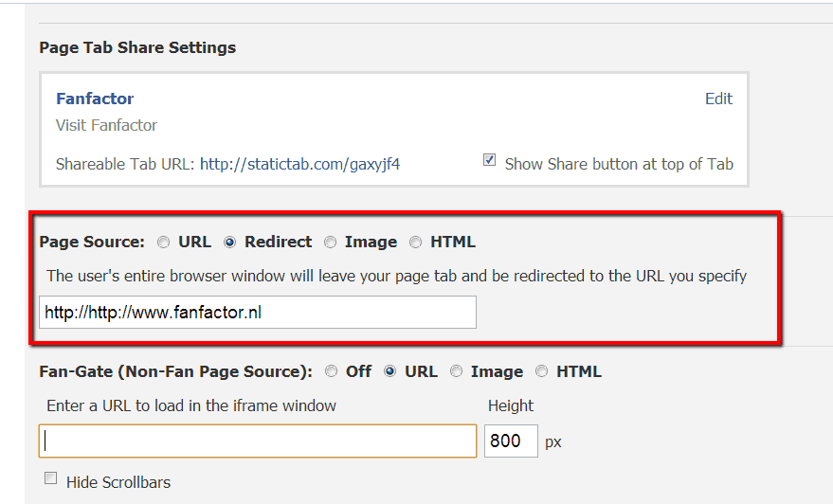
Task: Turn Fan-Gate Off radio option
Action: 331,371
